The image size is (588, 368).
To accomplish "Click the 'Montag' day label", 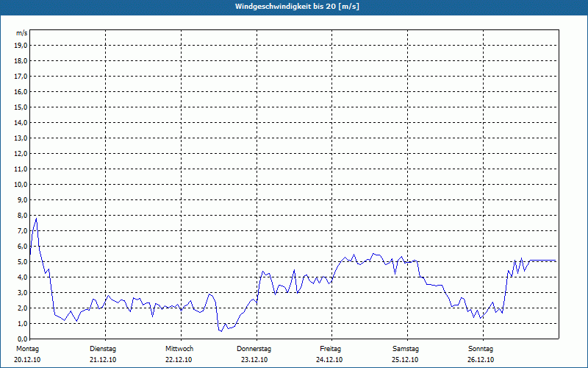I will (x=27, y=349).
